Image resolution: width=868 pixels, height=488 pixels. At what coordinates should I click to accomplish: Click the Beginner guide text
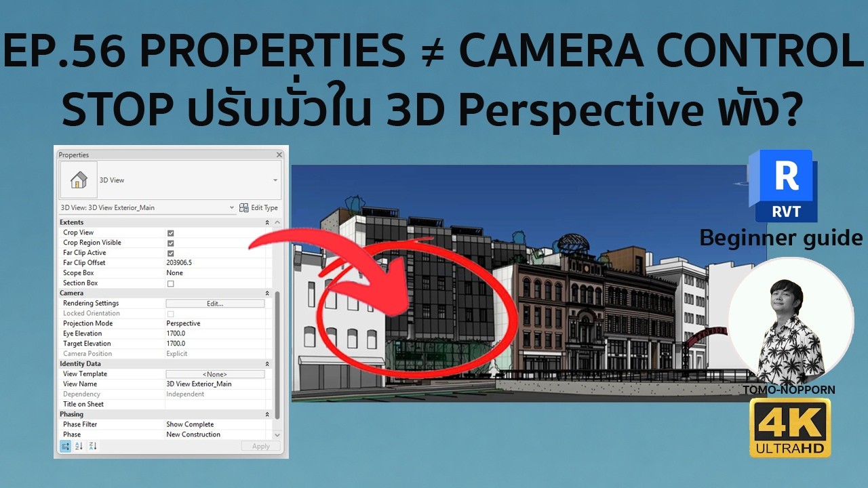pyautogui.click(x=781, y=239)
